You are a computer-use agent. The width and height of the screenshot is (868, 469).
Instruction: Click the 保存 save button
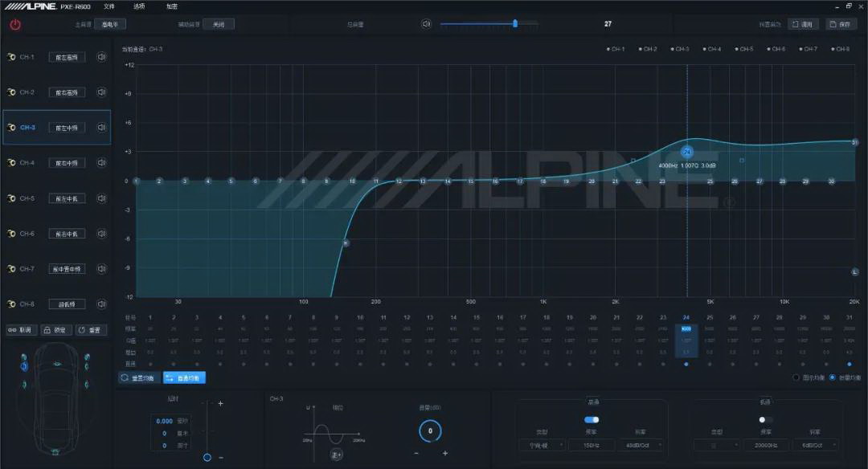click(841, 24)
